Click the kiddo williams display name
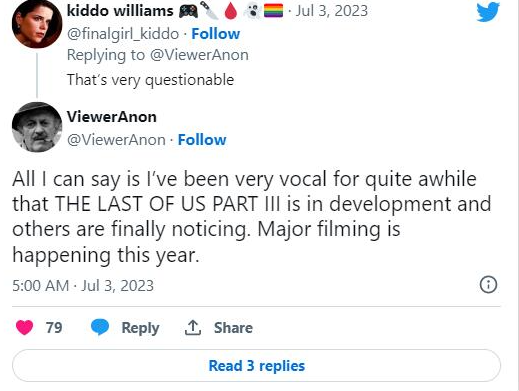Screen dimensions: 519x391 [x=120, y=11]
